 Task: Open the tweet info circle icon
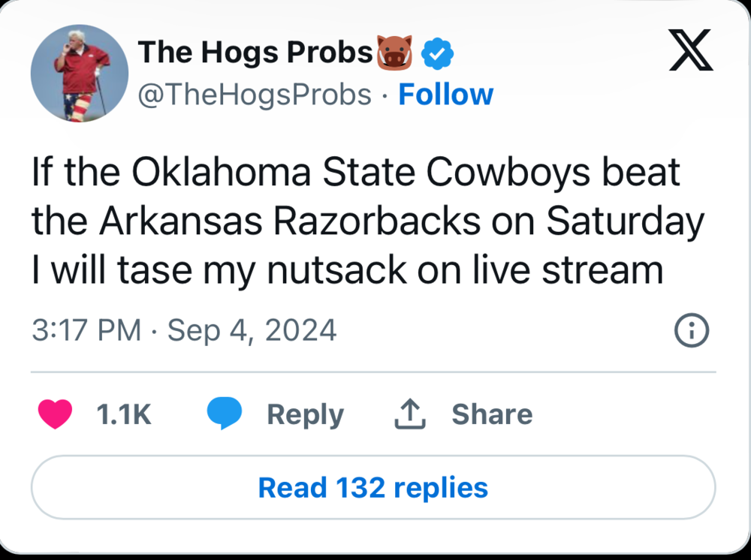coord(692,330)
